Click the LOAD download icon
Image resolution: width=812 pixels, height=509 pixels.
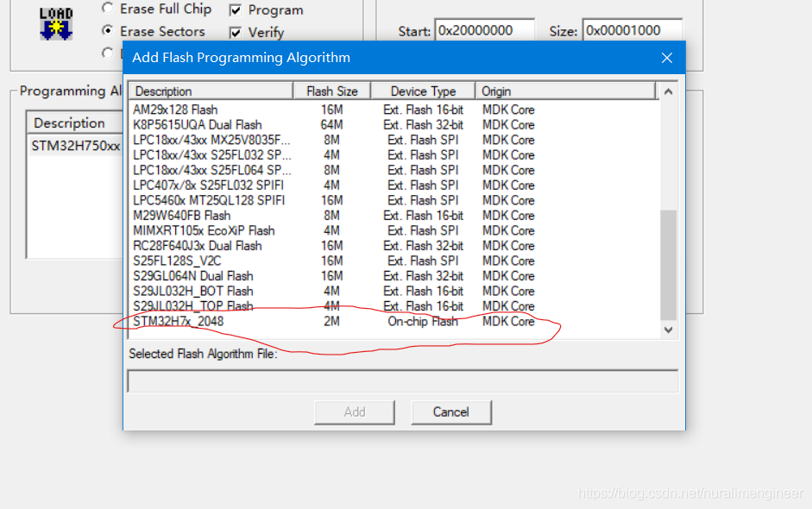pos(56,24)
